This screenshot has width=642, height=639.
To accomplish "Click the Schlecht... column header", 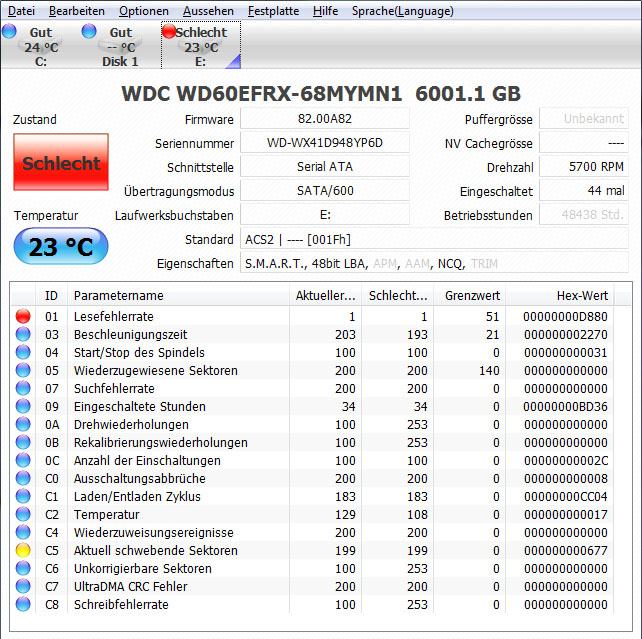I will click(x=398, y=296).
